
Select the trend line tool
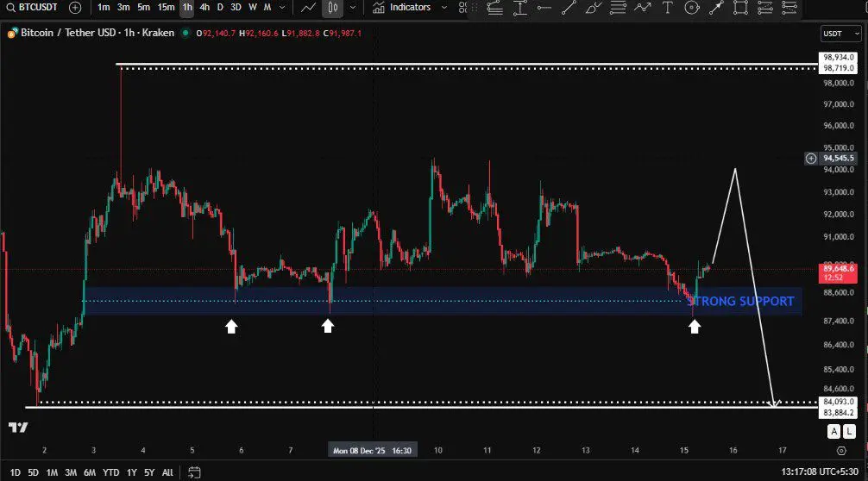(x=569, y=8)
